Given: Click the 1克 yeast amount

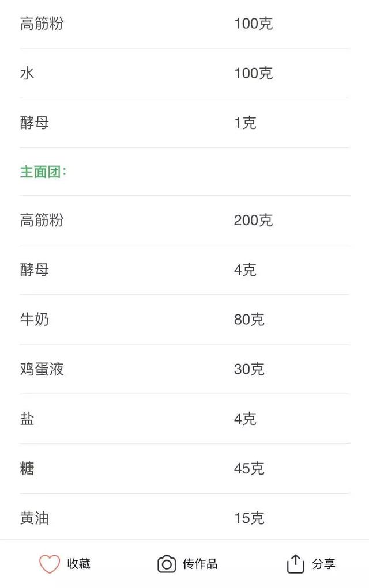Looking at the screenshot, I should pos(245,123).
